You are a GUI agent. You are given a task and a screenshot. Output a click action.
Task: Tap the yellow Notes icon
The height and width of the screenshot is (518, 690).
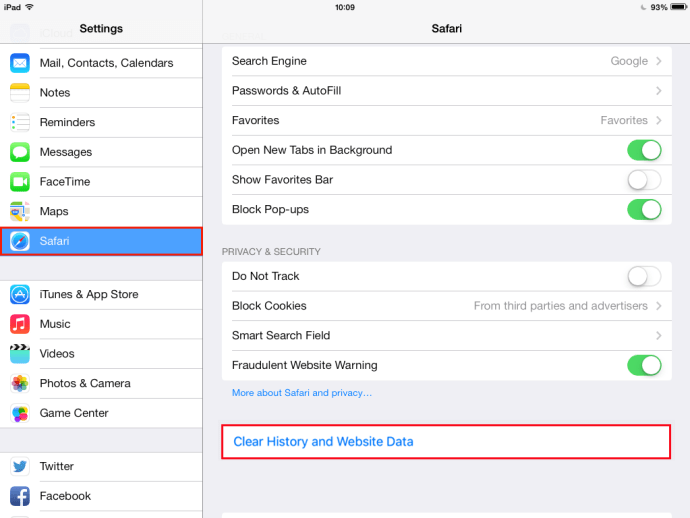(20, 92)
